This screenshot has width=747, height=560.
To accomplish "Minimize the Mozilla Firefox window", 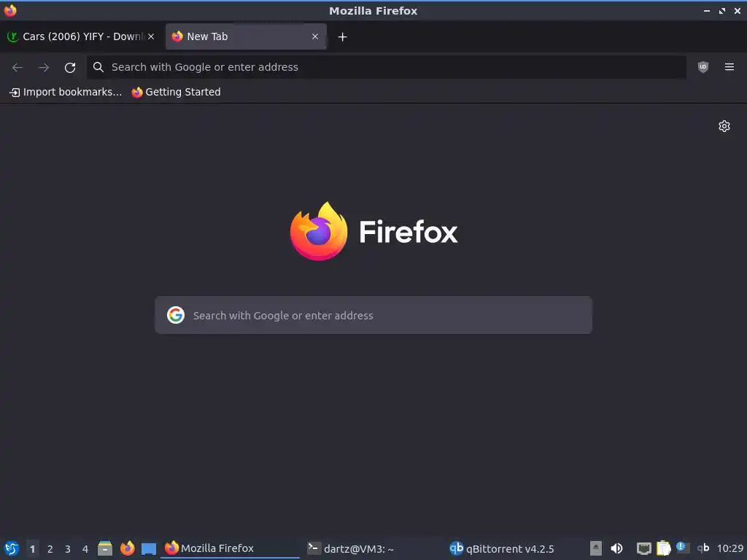I will coord(707,10).
